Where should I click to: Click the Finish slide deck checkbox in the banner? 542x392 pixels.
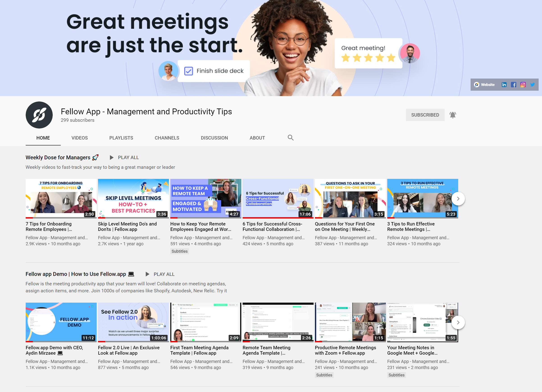click(x=188, y=71)
